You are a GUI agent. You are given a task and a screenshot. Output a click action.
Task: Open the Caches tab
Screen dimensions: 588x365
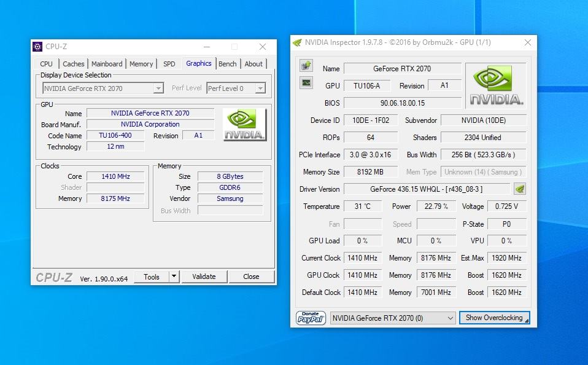pos(74,64)
